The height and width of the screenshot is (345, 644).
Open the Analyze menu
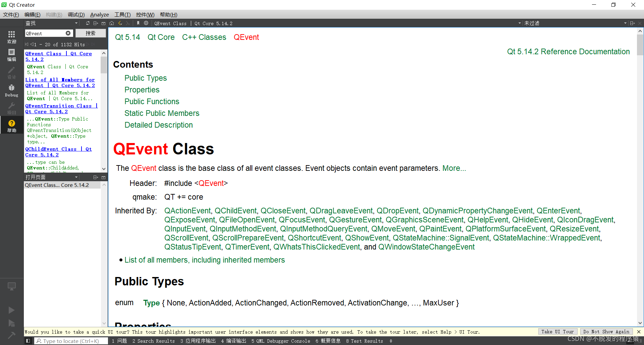point(99,14)
